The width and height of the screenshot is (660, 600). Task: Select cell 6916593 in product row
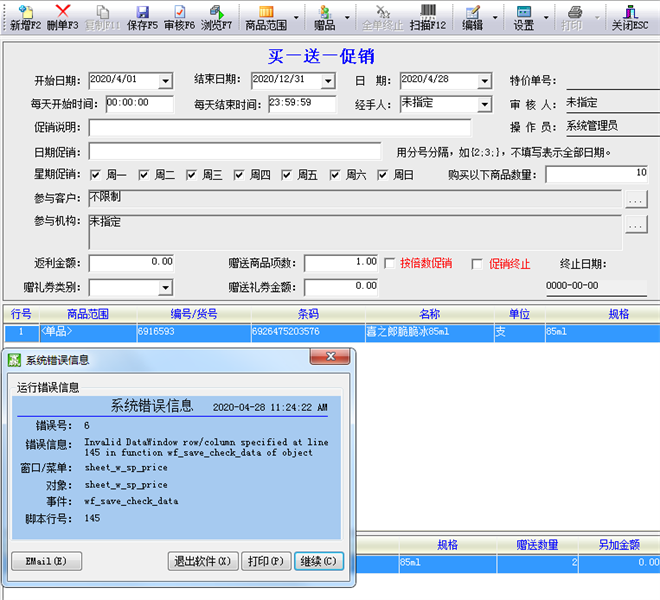pyautogui.click(x=194, y=332)
